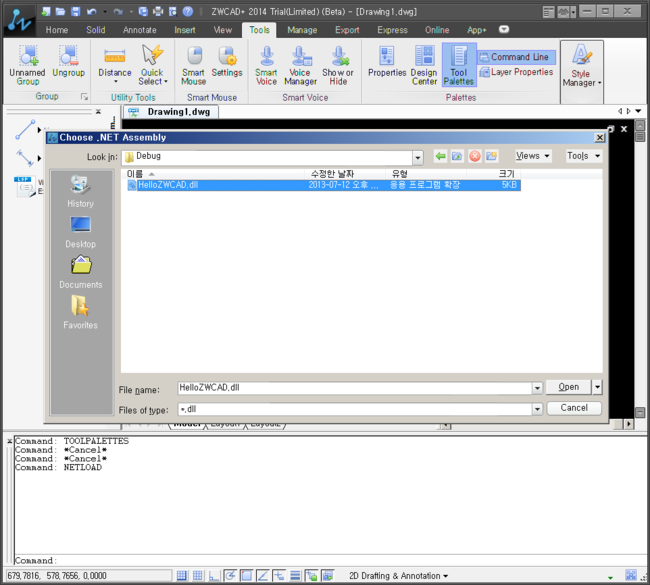
Task: Go to Documents location in dialog sidebar
Action: [80, 272]
